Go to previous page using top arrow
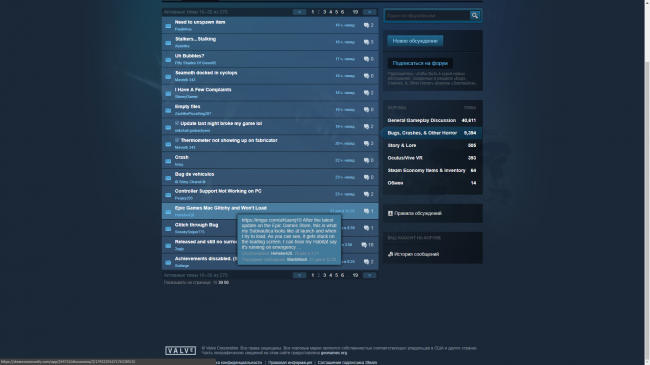The height and width of the screenshot is (365, 650). point(299,12)
